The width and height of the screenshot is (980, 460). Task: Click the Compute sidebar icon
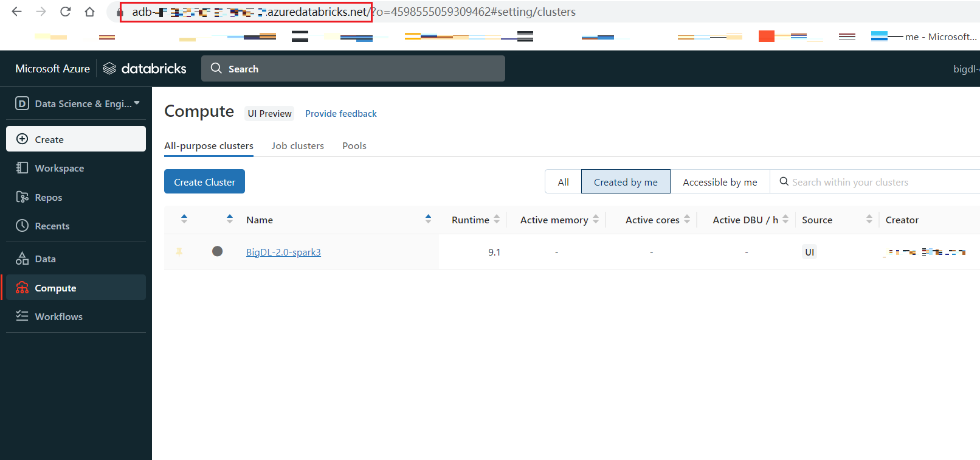pyautogui.click(x=22, y=288)
